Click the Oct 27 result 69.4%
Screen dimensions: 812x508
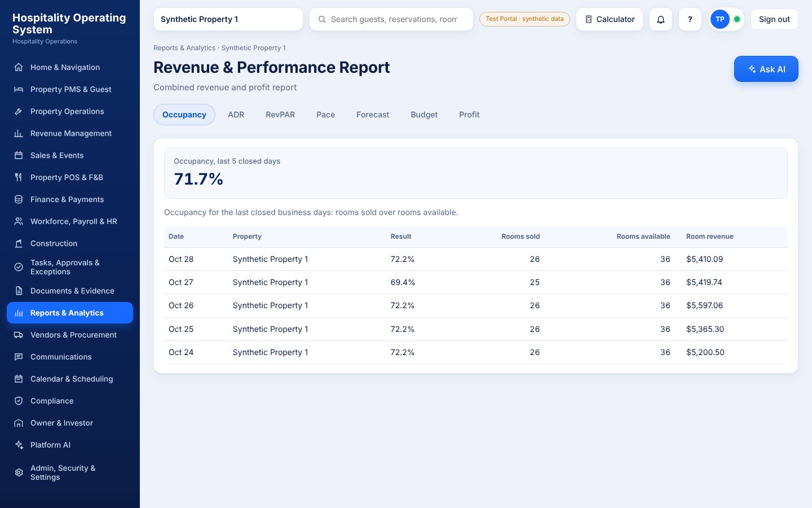[403, 282]
